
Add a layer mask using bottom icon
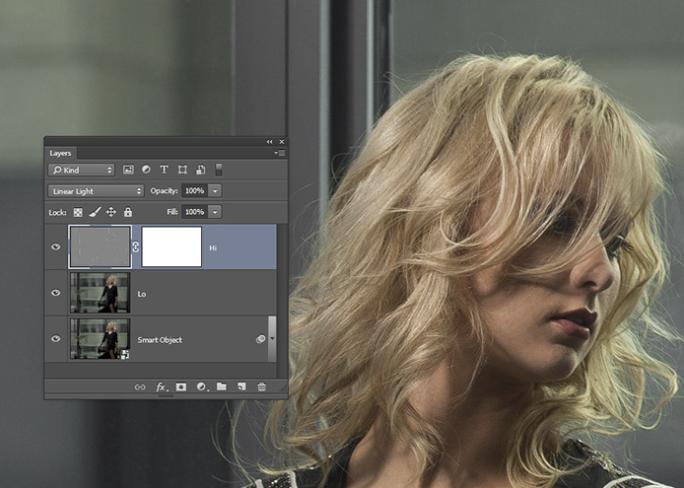(181, 386)
